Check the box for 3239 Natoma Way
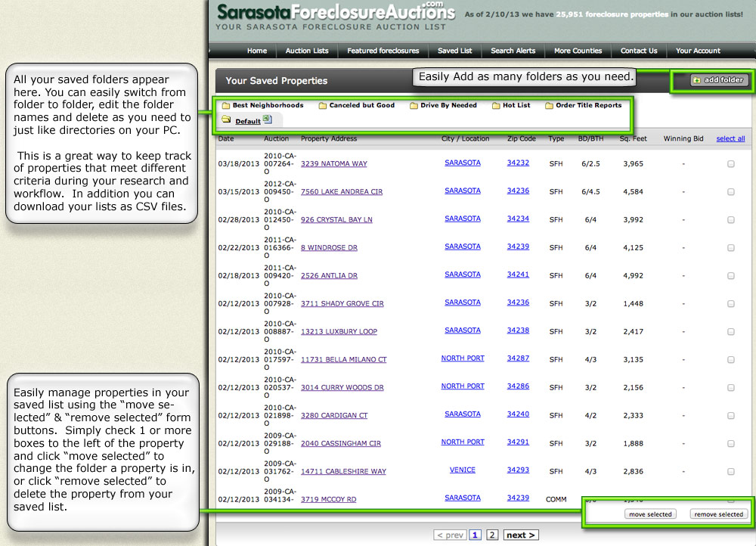The height and width of the screenshot is (546, 756). pyautogui.click(x=731, y=164)
